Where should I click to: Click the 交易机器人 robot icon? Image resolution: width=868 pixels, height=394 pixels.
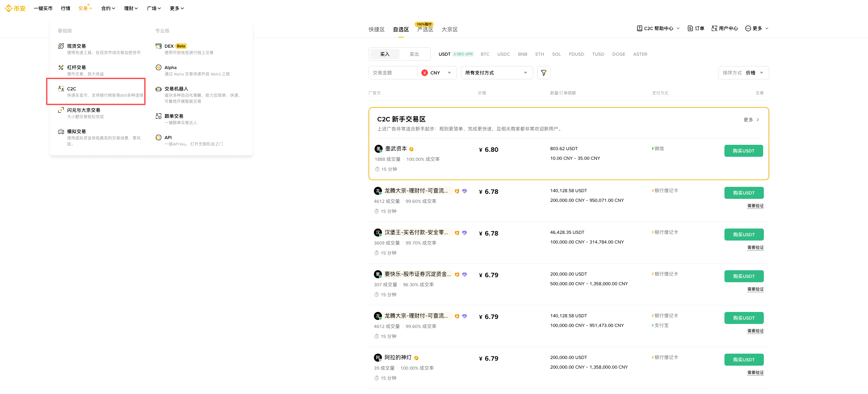[158, 88]
